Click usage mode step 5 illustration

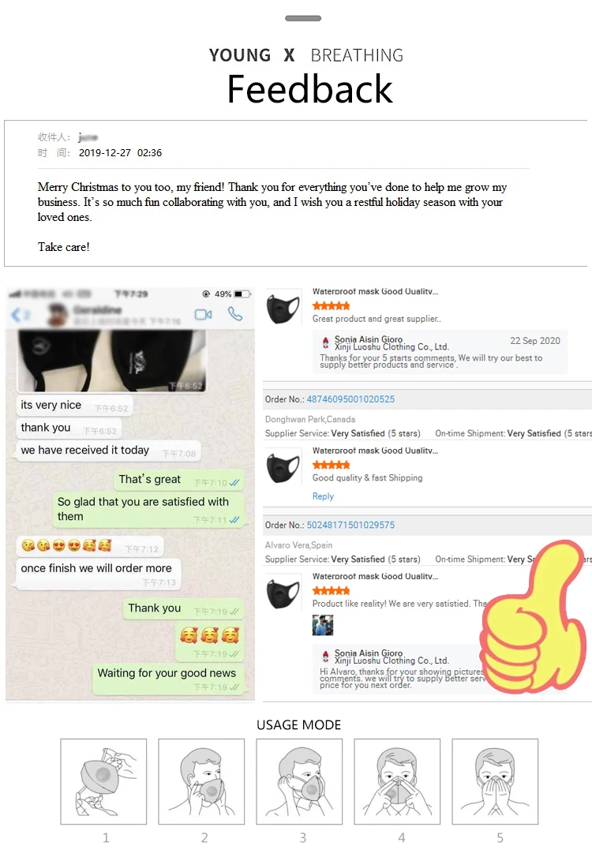[495, 781]
